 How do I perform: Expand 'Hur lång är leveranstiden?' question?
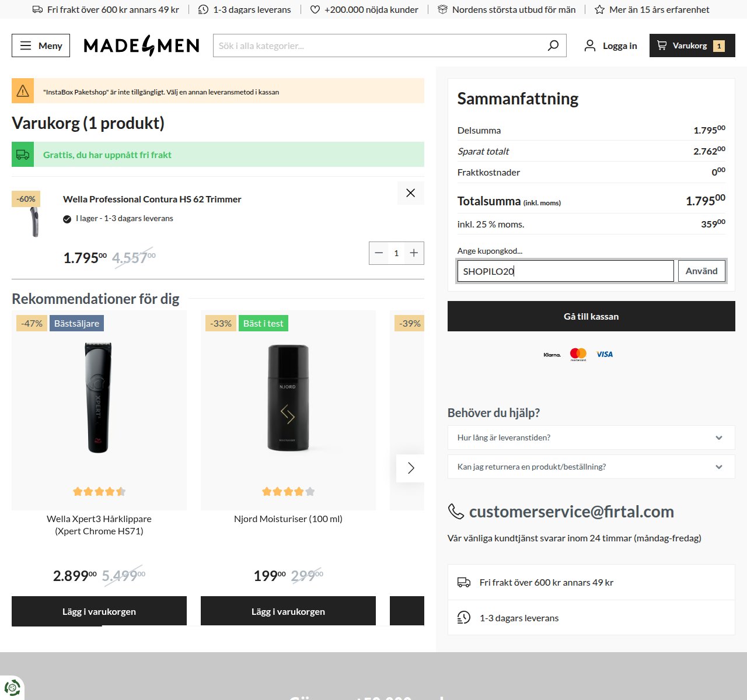(591, 437)
